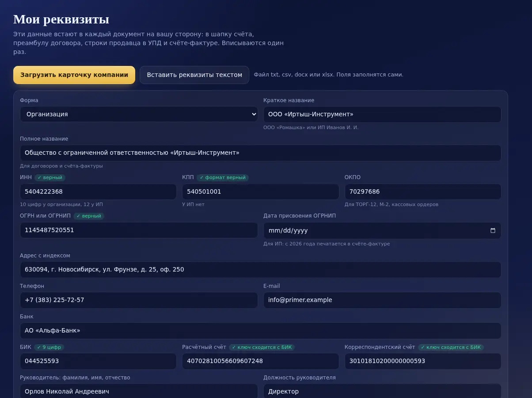Click hint 'Для ИП: с 2026 года печатается'
This screenshot has width=532, height=398.
click(327, 244)
